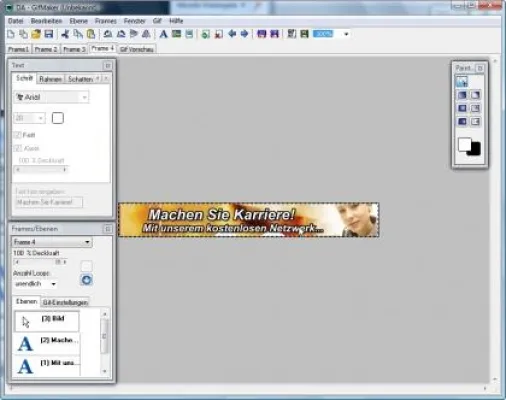Toggle the Fett bold checkbox

pos(17,135)
